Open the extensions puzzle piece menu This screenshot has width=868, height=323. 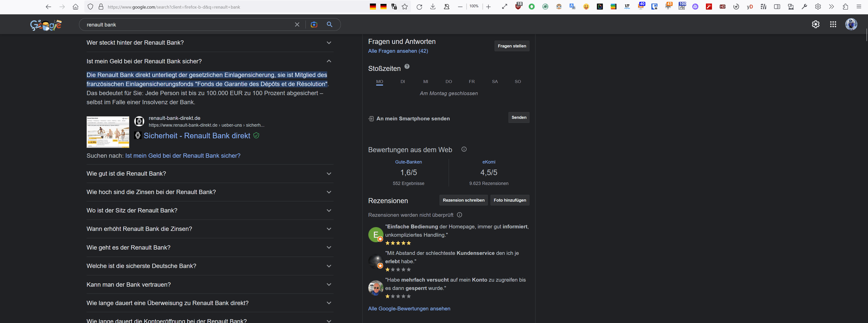(846, 7)
